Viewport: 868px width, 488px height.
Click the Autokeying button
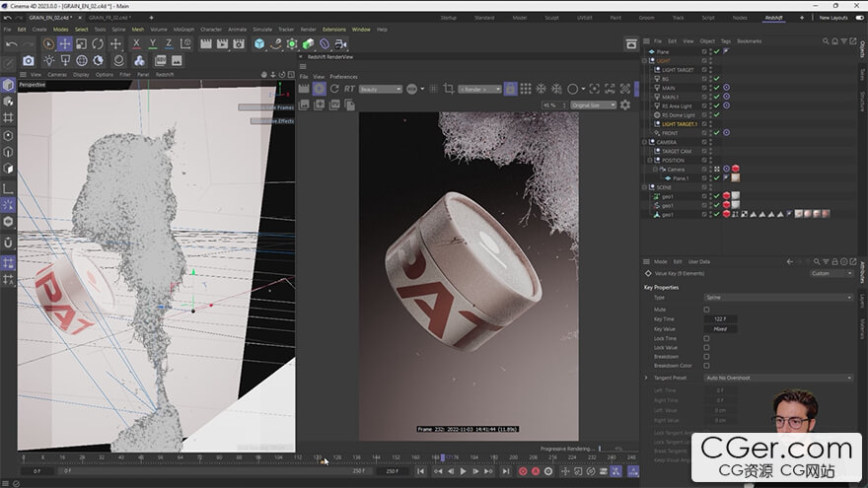[x=536, y=471]
